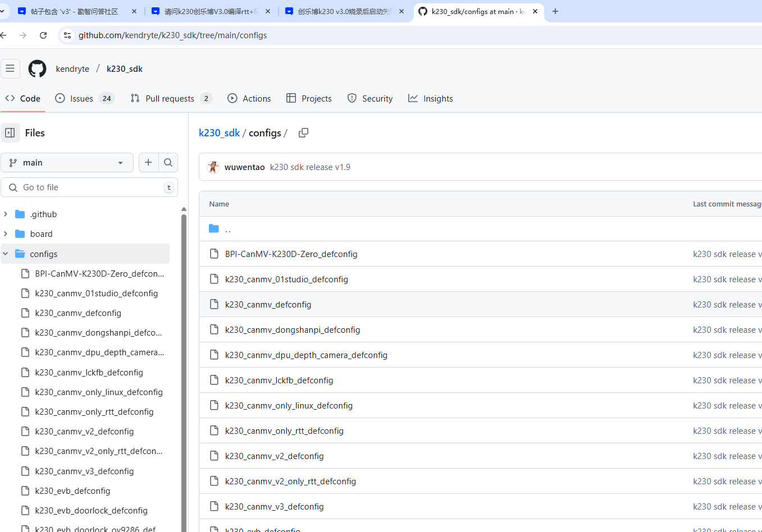The image size is (762, 532).
Task: Open the browser tab list dropdown arrow
Action: (2, 11)
